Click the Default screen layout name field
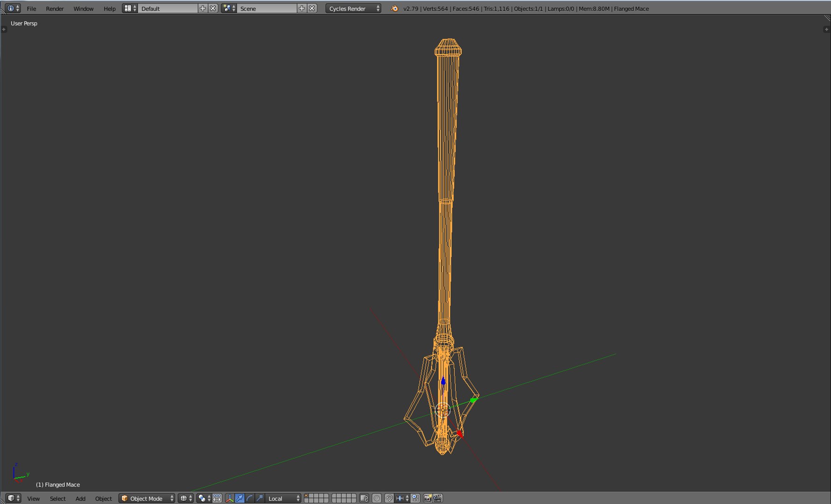Screen dimensions: 831x504 tap(168, 8)
